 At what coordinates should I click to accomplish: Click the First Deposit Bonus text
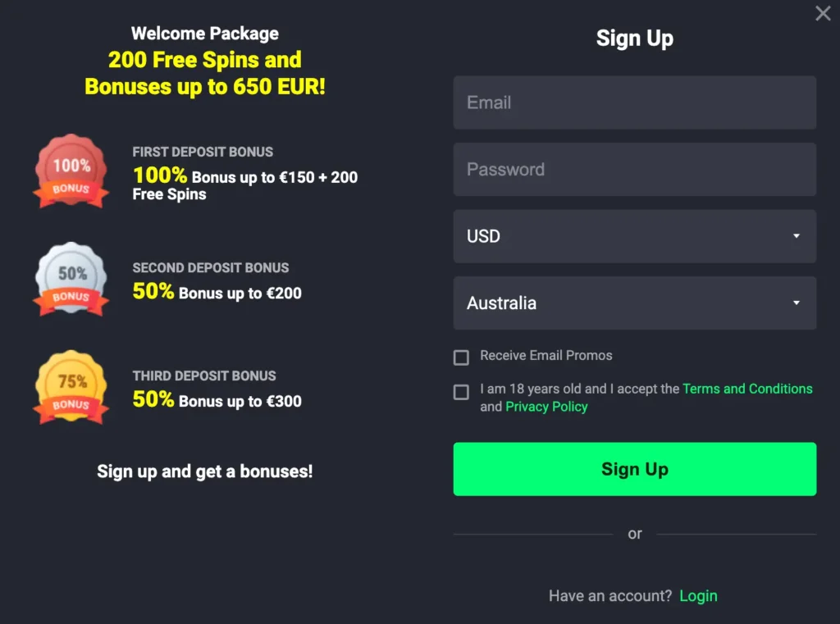203,153
